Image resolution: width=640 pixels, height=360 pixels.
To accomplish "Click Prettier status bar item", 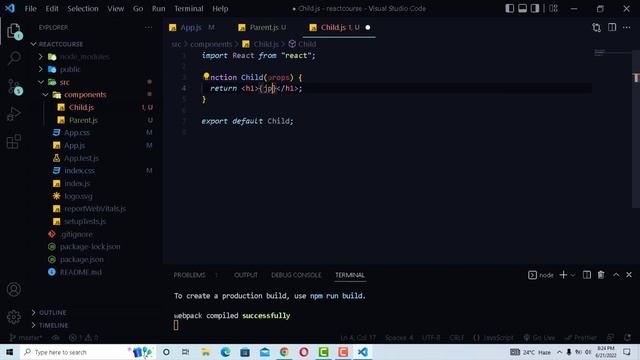I will click(580, 338).
